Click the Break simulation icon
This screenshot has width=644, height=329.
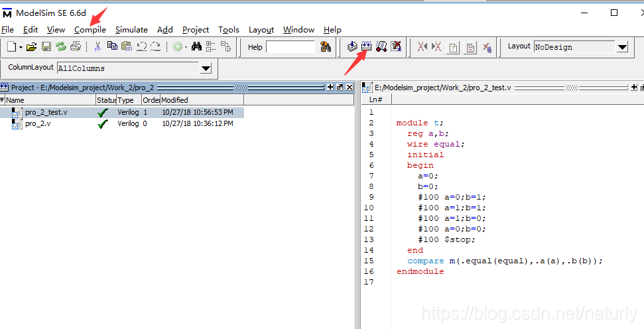(x=396, y=46)
